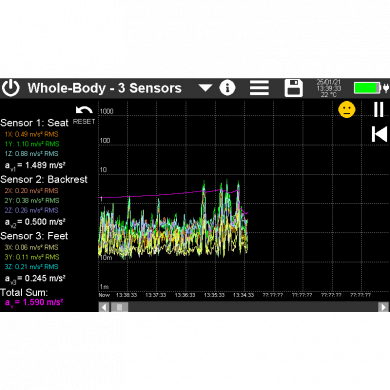Open the hamburger menu icon
This screenshot has width=390, height=390.
coord(259,88)
